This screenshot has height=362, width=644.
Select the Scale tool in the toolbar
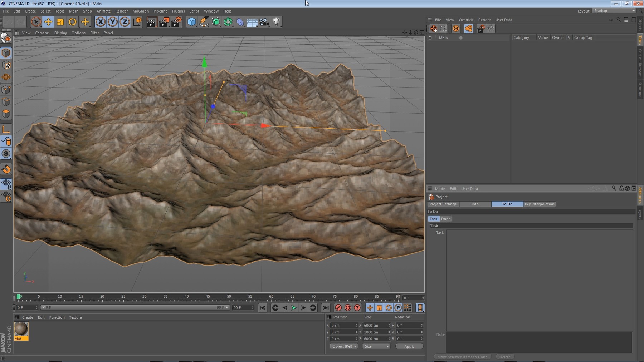point(60,22)
